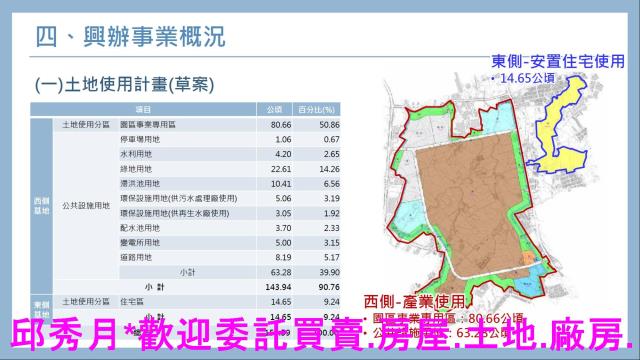
Task: Click the percentage 2.33
Action: (331, 228)
